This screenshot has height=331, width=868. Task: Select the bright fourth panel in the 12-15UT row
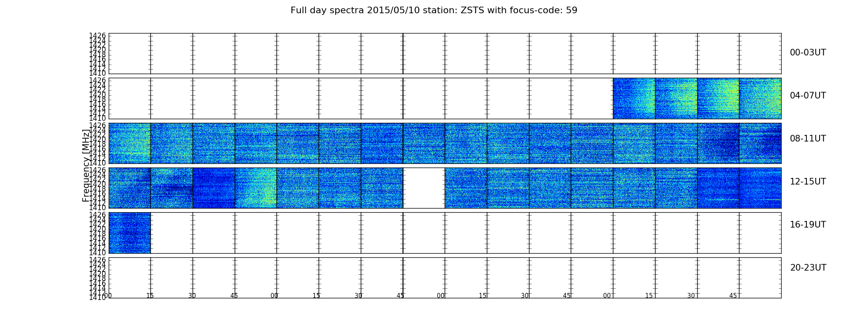point(255,188)
